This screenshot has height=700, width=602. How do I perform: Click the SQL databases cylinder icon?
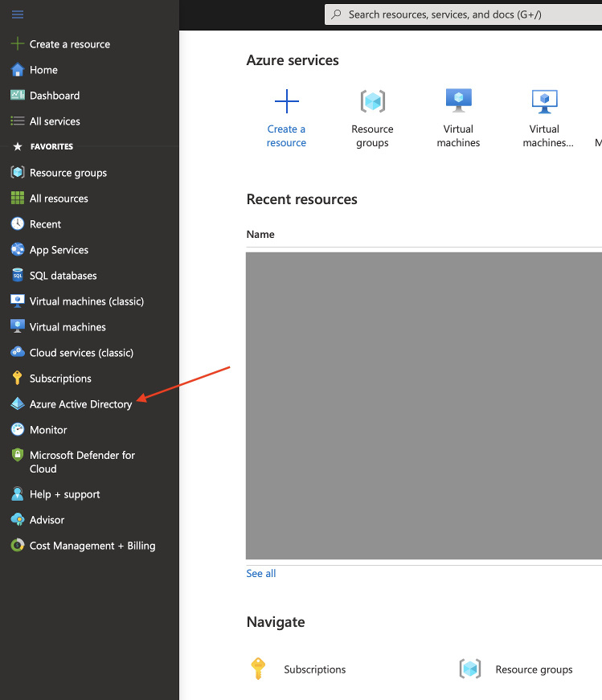18,275
